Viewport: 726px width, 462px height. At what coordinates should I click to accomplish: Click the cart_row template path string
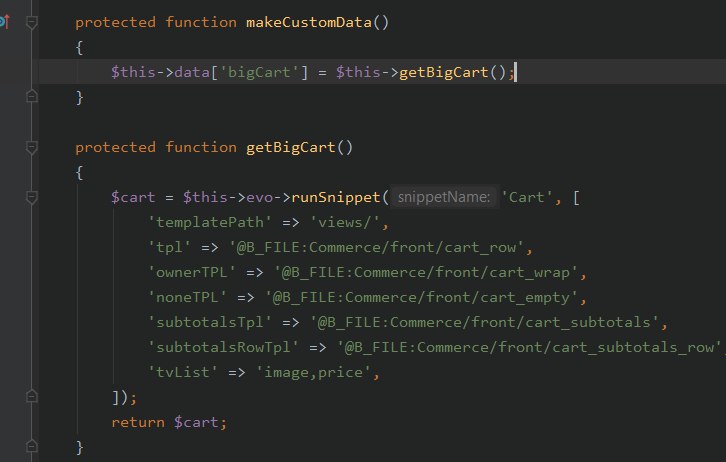coord(376,247)
